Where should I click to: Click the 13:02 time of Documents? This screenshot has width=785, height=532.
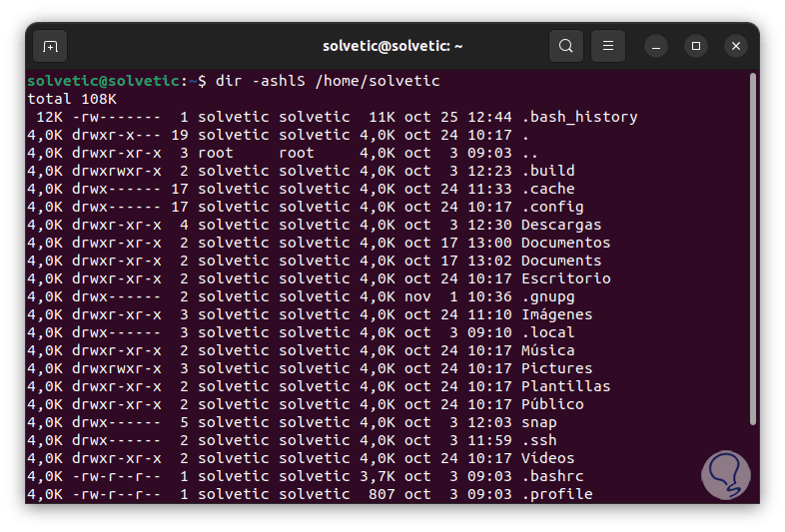489,261
